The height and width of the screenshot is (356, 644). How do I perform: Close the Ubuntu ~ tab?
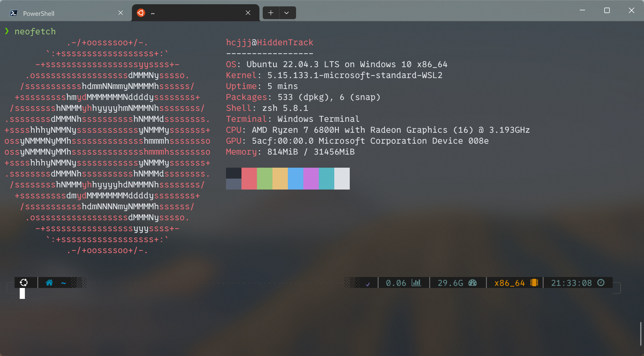pyautogui.click(x=248, y=13)
